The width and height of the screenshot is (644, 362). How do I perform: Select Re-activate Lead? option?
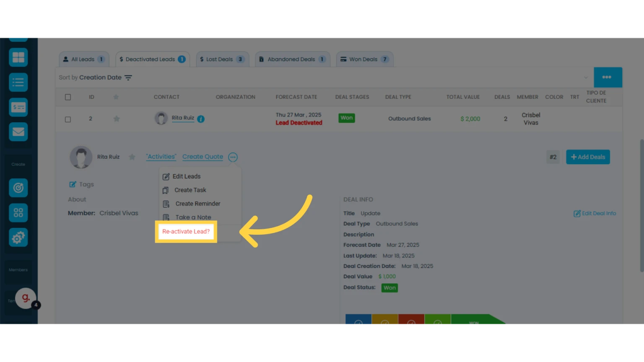[x=186, y=232]
